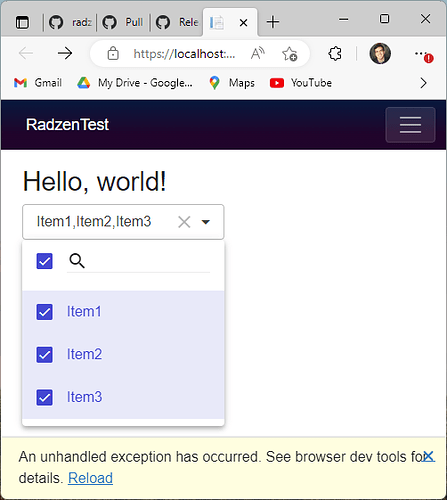
Task: Switch to the Pull requests GitHub tab
Action: tap(123, 22)
